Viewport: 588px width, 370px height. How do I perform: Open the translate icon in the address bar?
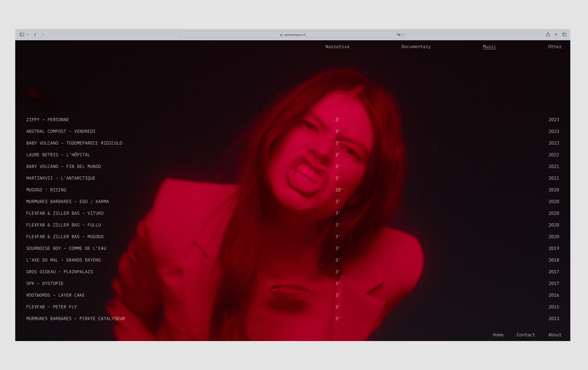pos(398,35)
